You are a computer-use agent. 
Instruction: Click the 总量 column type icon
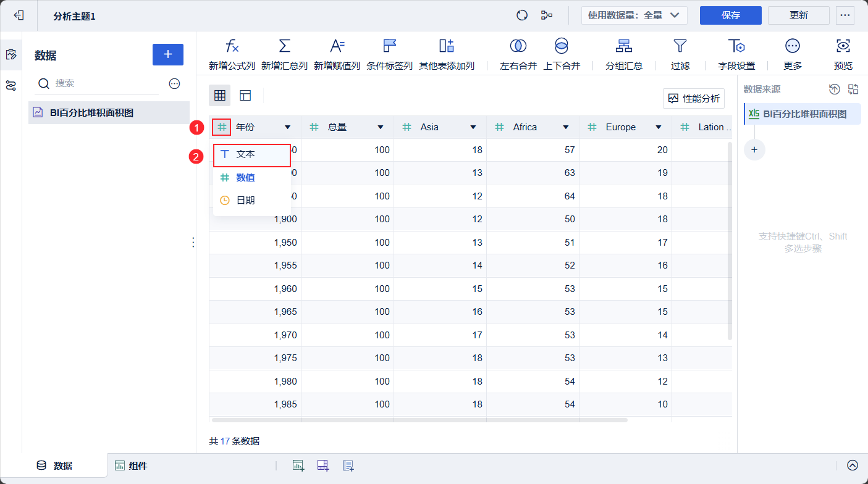click(x=314, y=127)
